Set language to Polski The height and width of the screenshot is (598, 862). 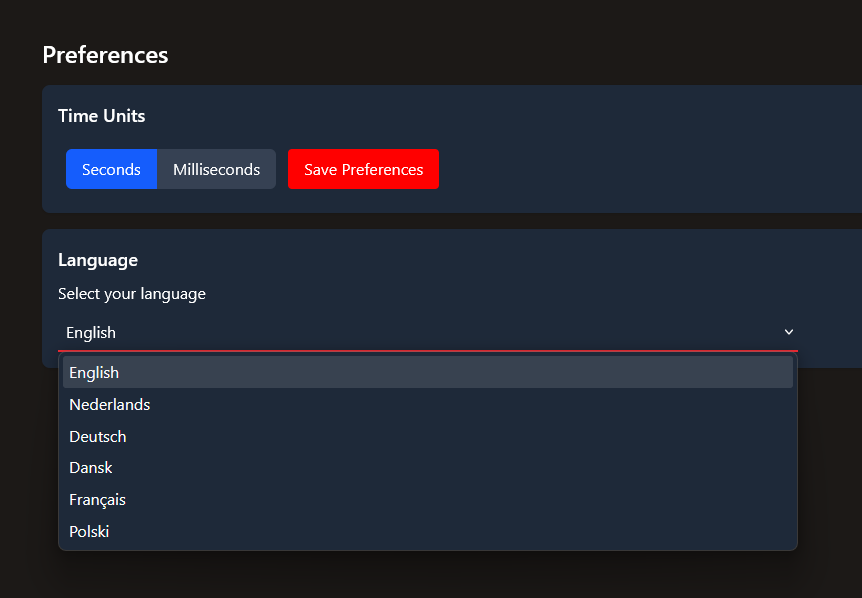click(89, 532)
